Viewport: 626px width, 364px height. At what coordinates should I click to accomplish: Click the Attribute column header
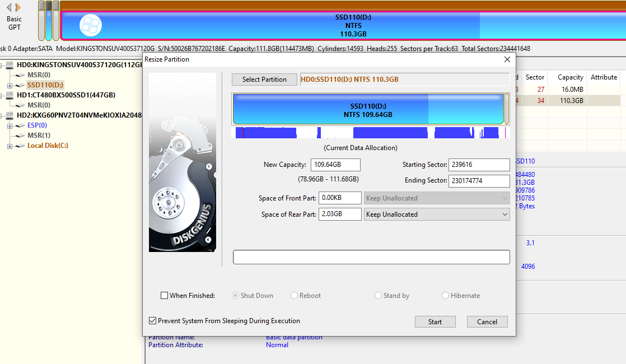pyautogui.click(x=604, y=77)
